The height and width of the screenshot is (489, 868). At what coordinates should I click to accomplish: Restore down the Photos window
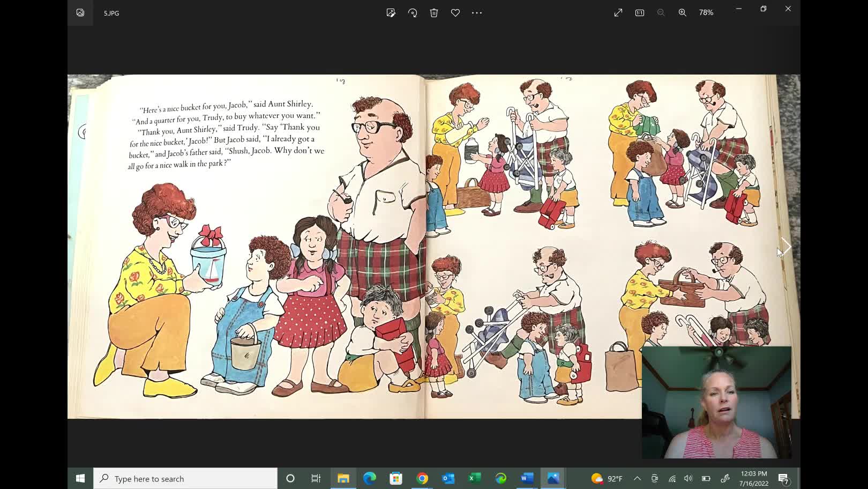(764, 9)
